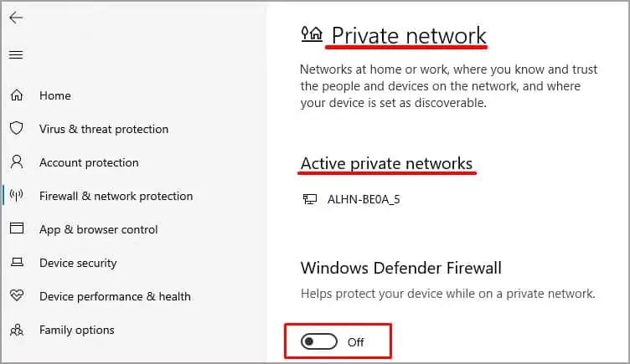The height and width of the screenshot is (364, 630).
Task: Click the Virus & threat protection shield icon
Action: [17, 128]
